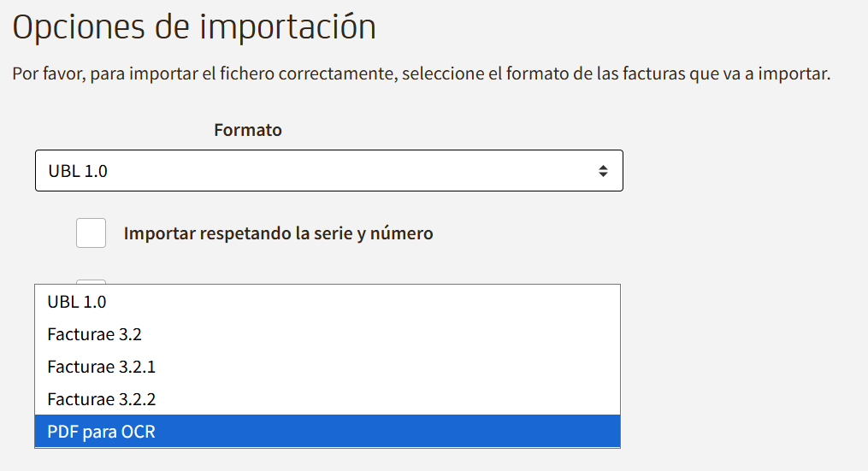Collapse the format list using the Formato arrows
Screen dimensions: 868x471
click(x=603, y=171)
